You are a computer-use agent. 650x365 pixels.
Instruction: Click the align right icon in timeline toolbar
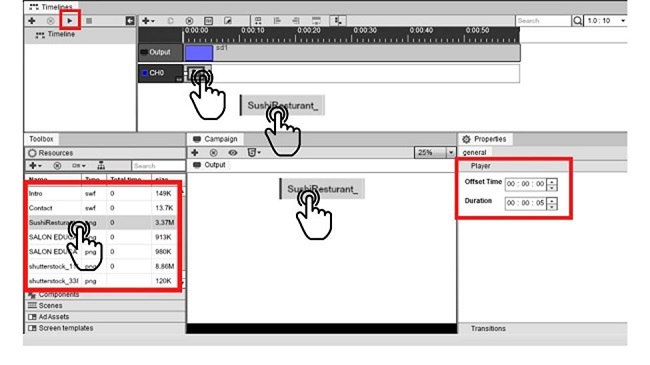(296, 20)
